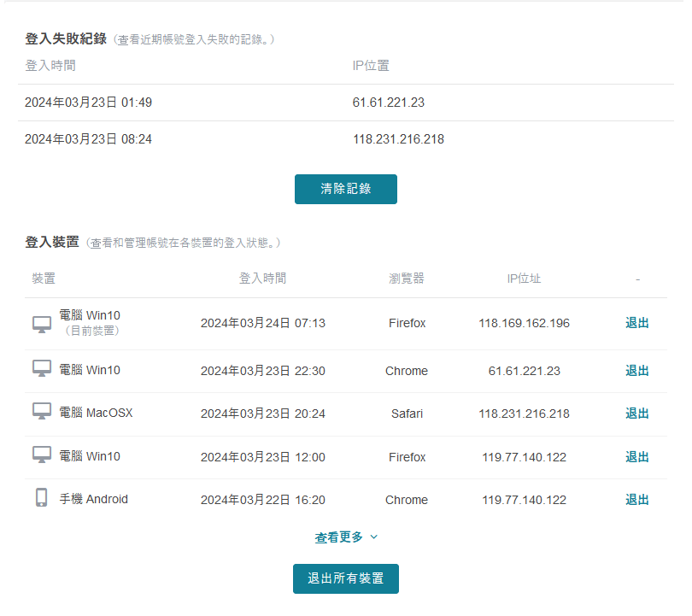Screen dimensions: 692x616
Task: Click the monitor icon beside 電腦 MacOSX
Action: point(41,413)
